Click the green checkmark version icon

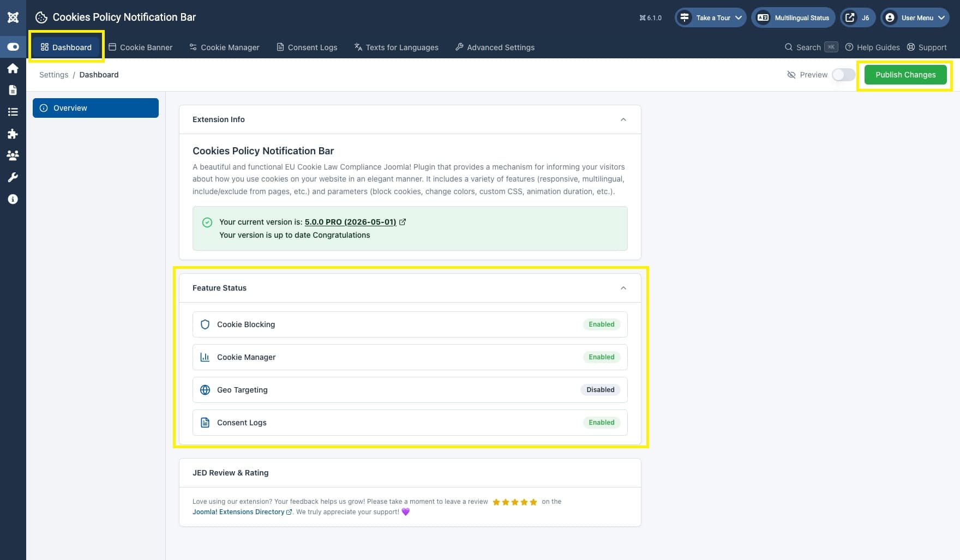(x=207, y=222)
